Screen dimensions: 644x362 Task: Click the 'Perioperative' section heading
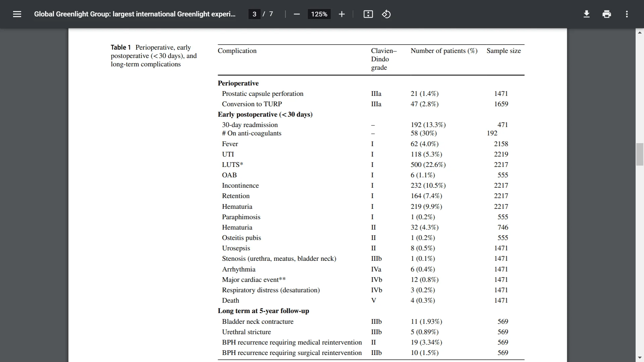pos(238,83)
